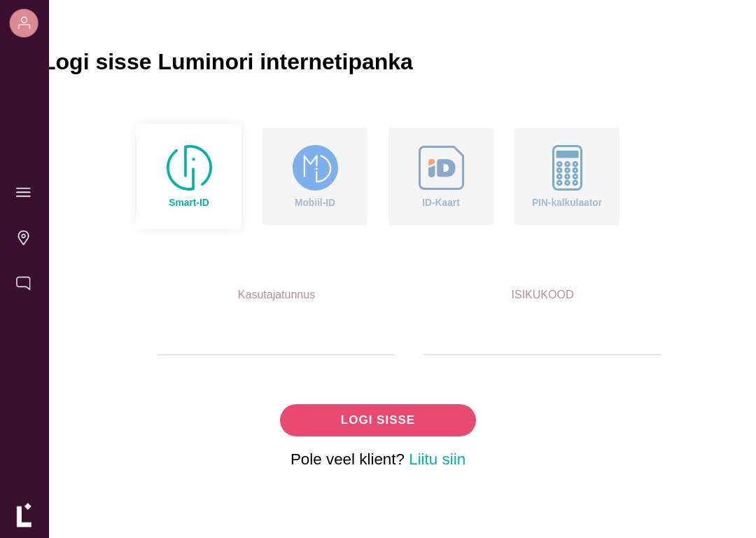Click the PIN calculator device icon

(567, 167)
